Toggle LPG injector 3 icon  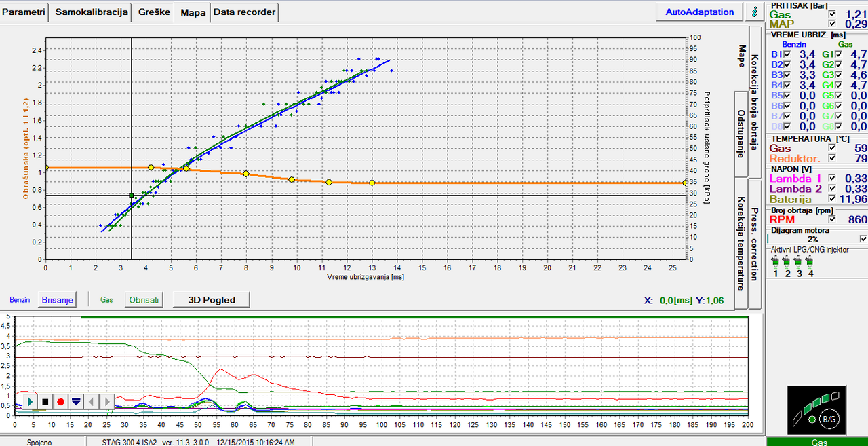pos(799,261)
